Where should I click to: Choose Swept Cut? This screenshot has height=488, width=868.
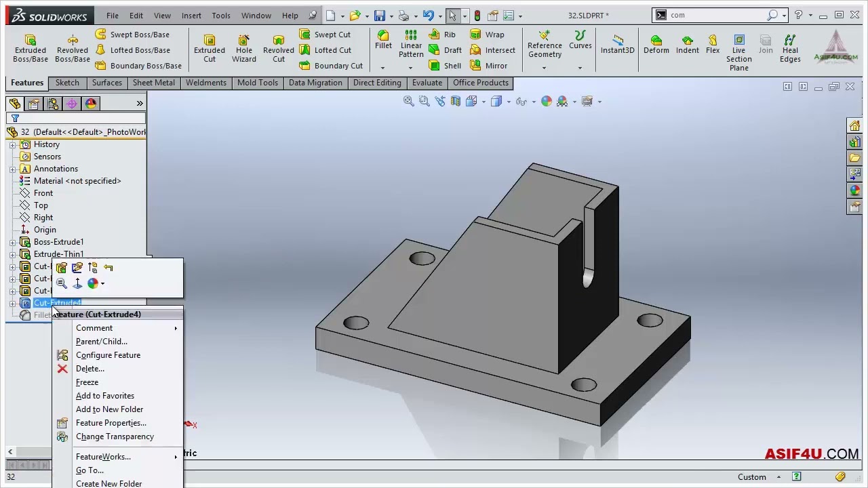[325, 35]
